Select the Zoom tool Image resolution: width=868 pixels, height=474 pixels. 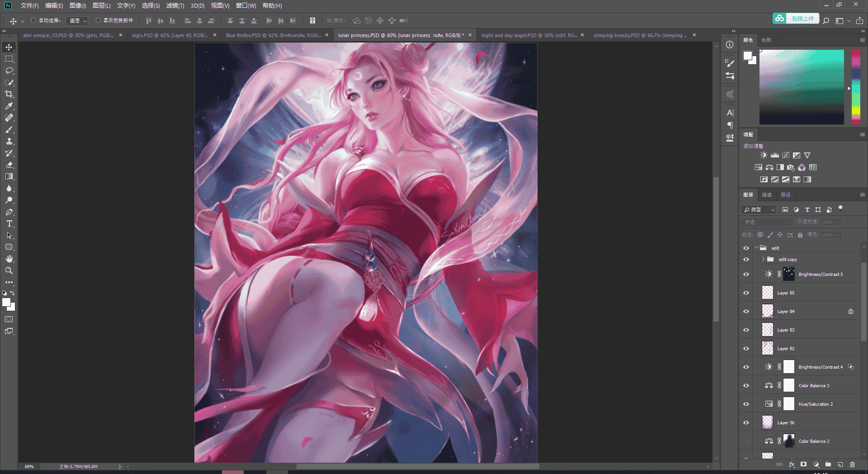point(9,270)
